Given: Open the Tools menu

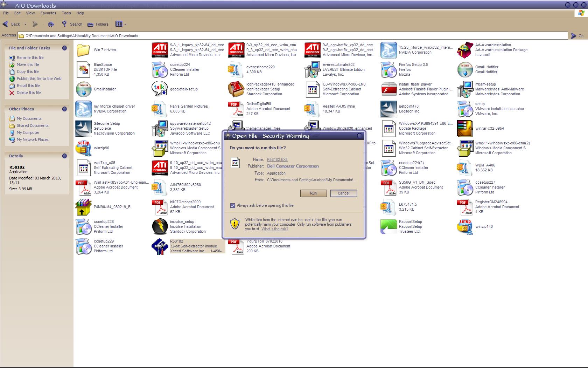Looking at the screenshot, I should pos(66,13).
